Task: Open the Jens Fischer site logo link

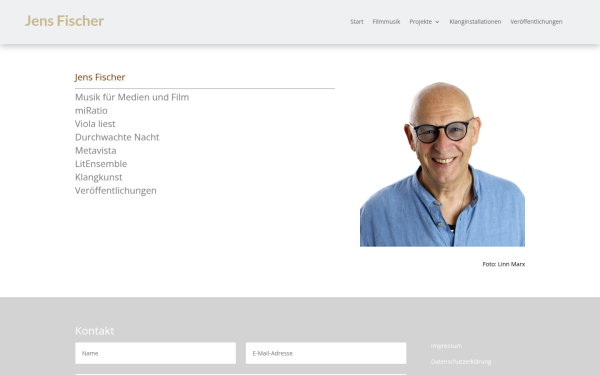Action: (x=64, y=21)
